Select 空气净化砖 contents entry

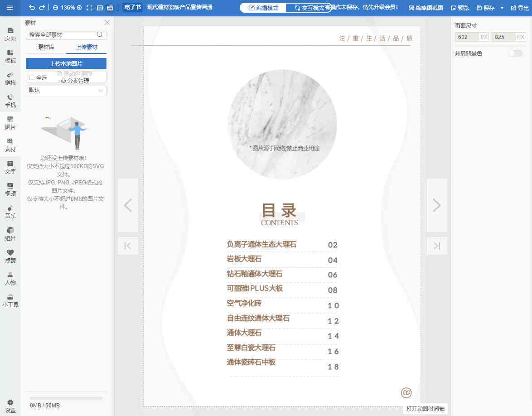pyautogui.click(x=244, y=303)
